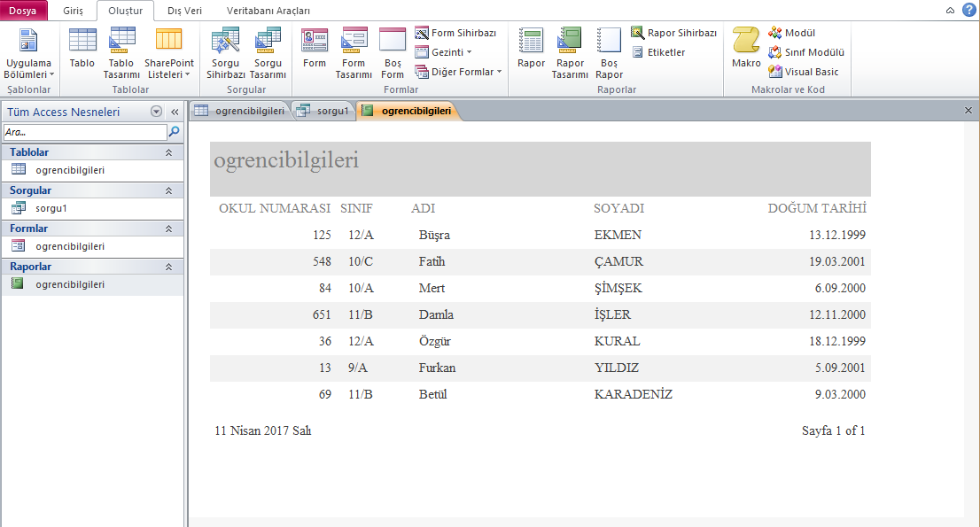The width and height of the screenshot is (980, 527).
Task: Create a Boş Rapor
Action: 609,54
